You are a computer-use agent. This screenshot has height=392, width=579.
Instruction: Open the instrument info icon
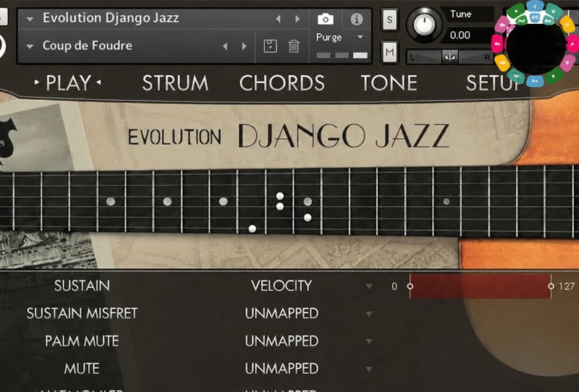(x=356, y=19)
